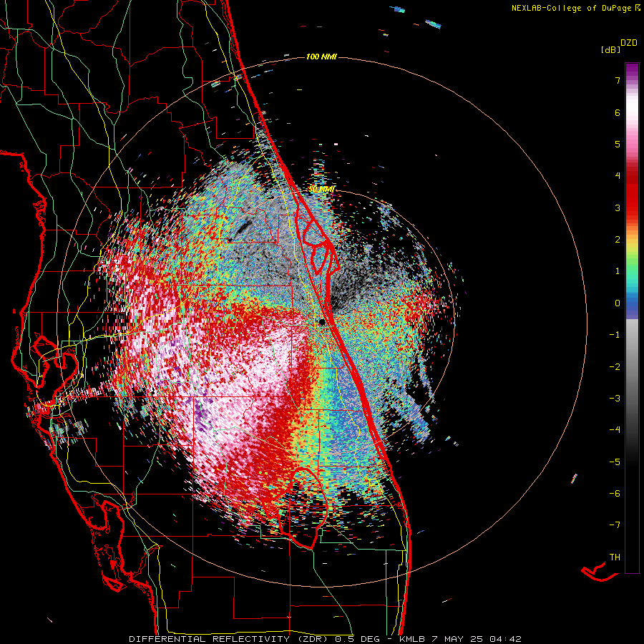This screenshot has height=644, width=644.
Task: Click the -2 tick label on color scale
Action: pyautogui.click(x=615, y=367)
